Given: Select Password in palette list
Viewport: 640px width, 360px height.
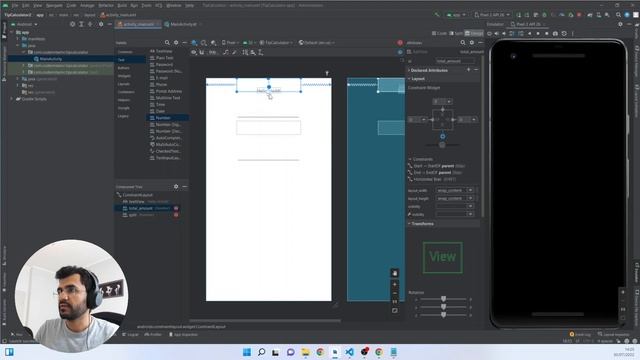Looking at the screenshot, I should point(164,64).
